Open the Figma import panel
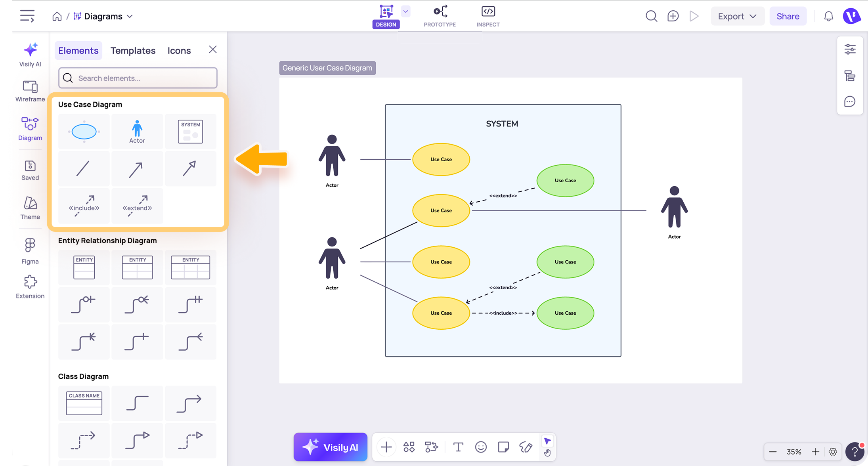The image size is (868, 466). click(x=30, y=251)
